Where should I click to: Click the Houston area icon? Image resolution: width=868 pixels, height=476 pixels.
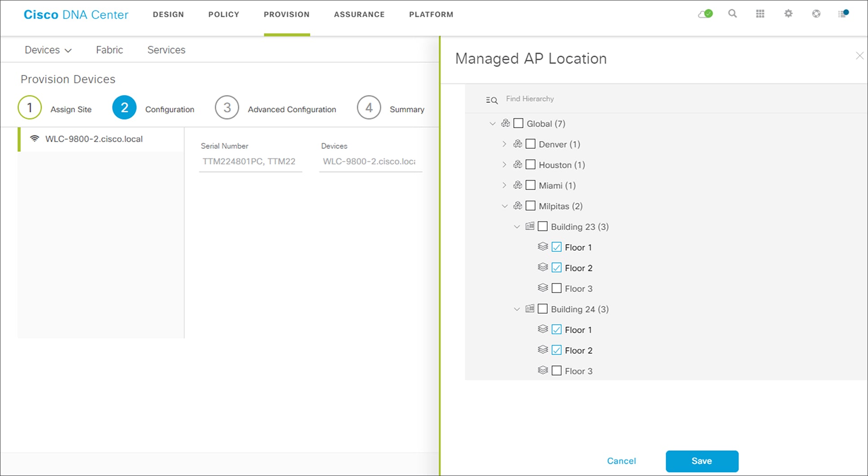pyautogui.click(x=518, y=164)
